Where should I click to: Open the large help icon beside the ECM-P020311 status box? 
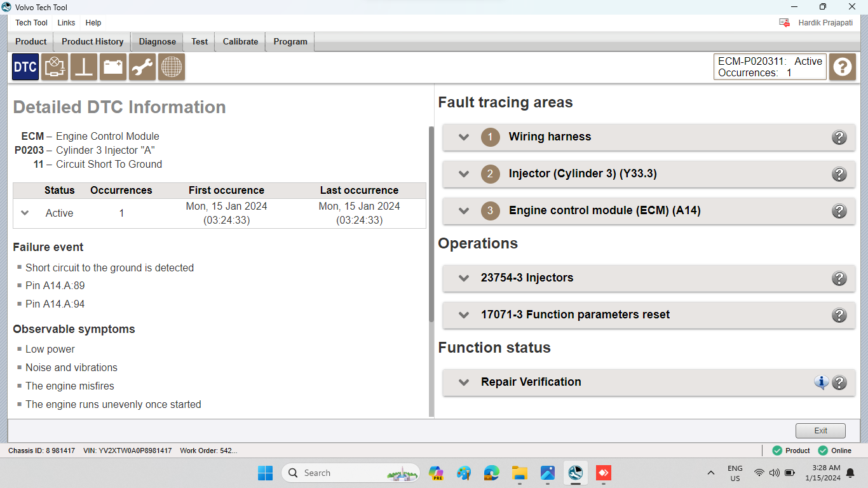(843, 67)
